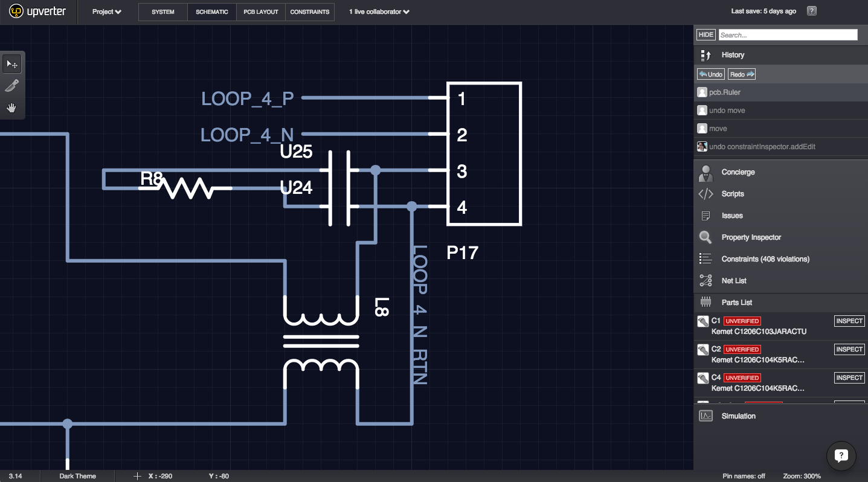The image size is (868, 482).
Task: Open the Issues panel
Action: (x=731, y=215)
